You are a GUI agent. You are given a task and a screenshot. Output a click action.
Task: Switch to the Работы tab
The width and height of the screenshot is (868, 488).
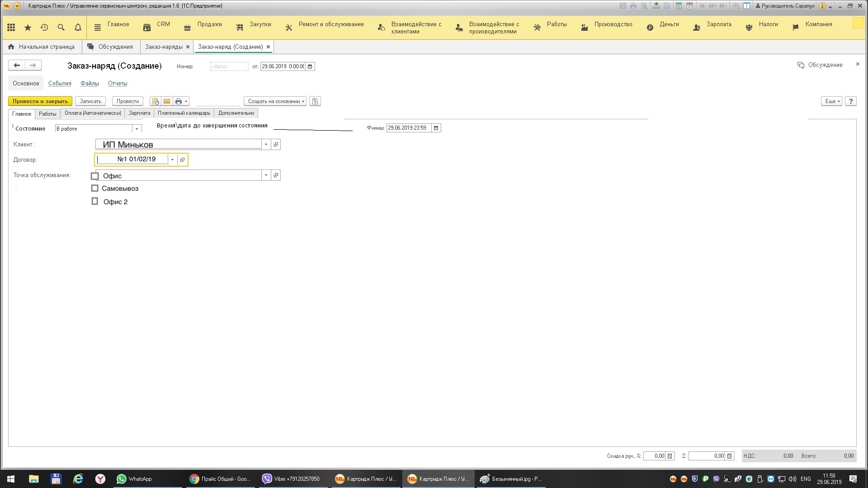[x=47, y=114]
